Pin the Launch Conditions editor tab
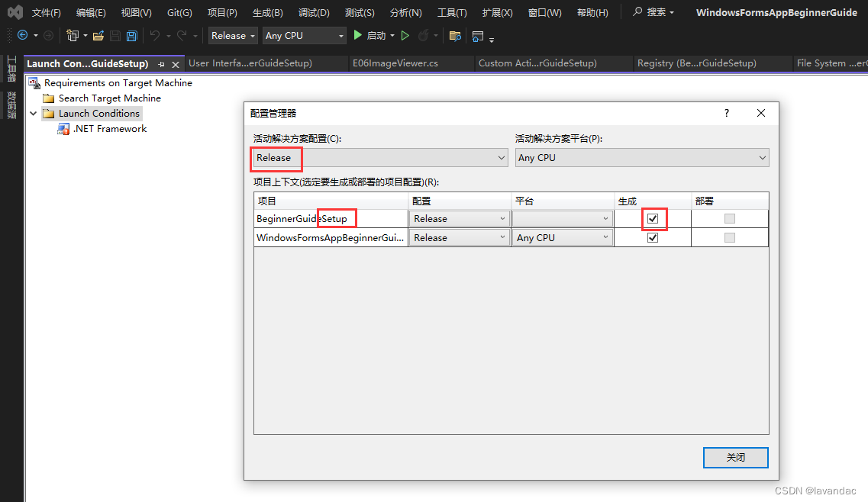 coord(163,64)
